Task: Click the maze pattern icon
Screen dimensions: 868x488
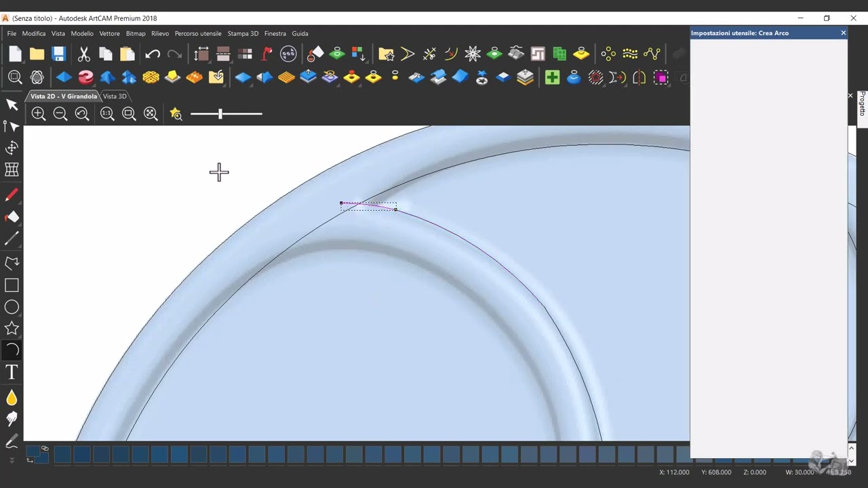Action: (538, 54)
